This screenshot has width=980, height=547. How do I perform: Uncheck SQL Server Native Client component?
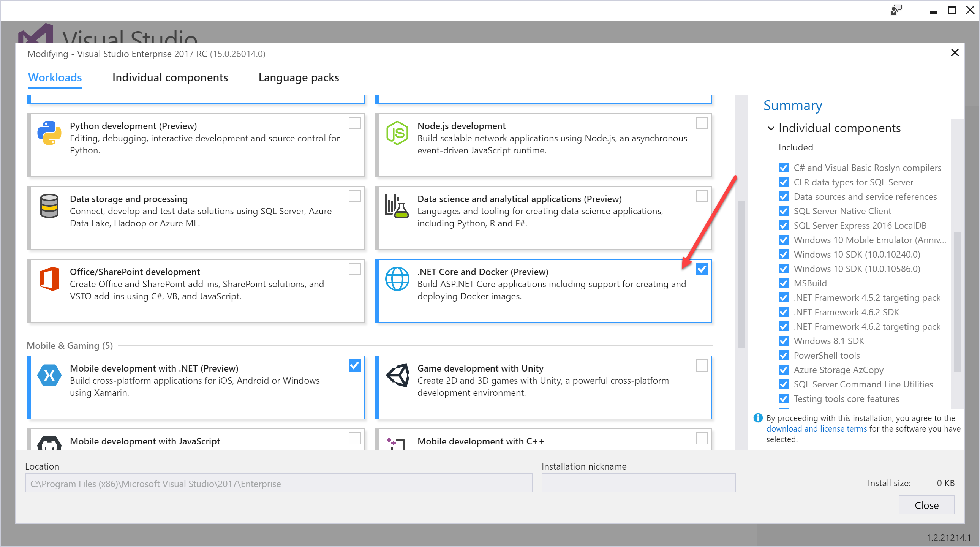[x=784, y=211]
